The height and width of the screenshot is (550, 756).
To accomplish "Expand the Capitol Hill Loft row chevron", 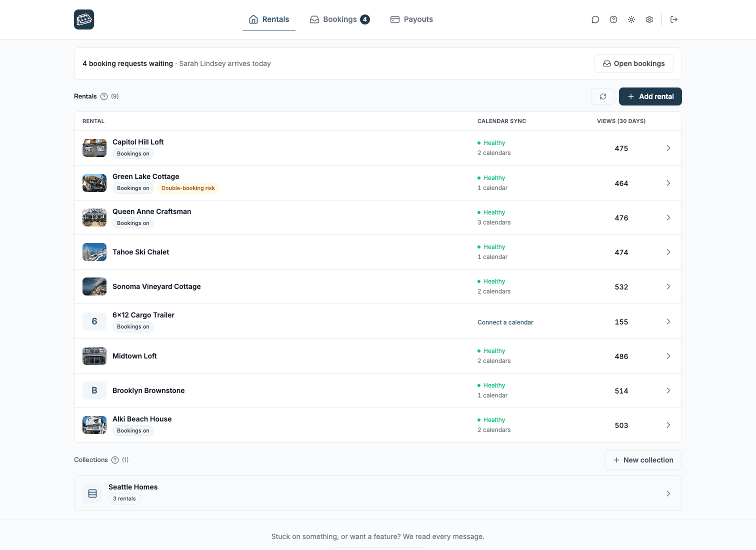I will (x=668, y=148).
